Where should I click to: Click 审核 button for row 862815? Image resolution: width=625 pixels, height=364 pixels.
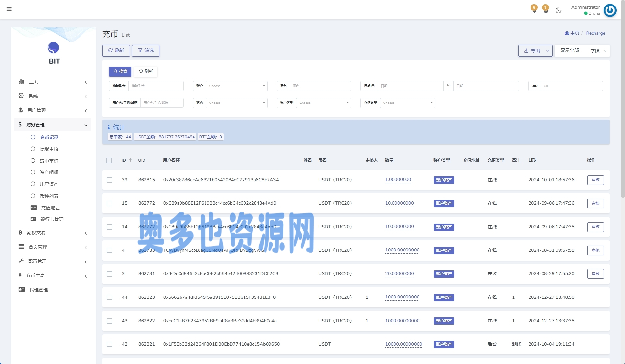tap(595, 180)
